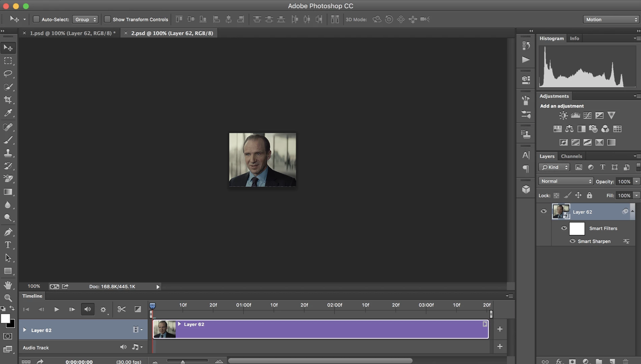The width and height of the screenshot is (641, 364).
Task: Open the Audio Track music note menu
Action: (x=137, y=347)
